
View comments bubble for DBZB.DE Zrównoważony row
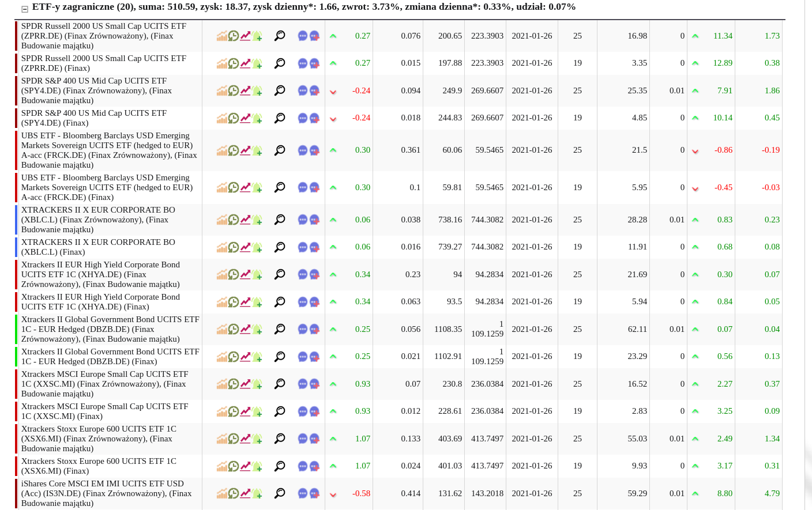[303, 329]
